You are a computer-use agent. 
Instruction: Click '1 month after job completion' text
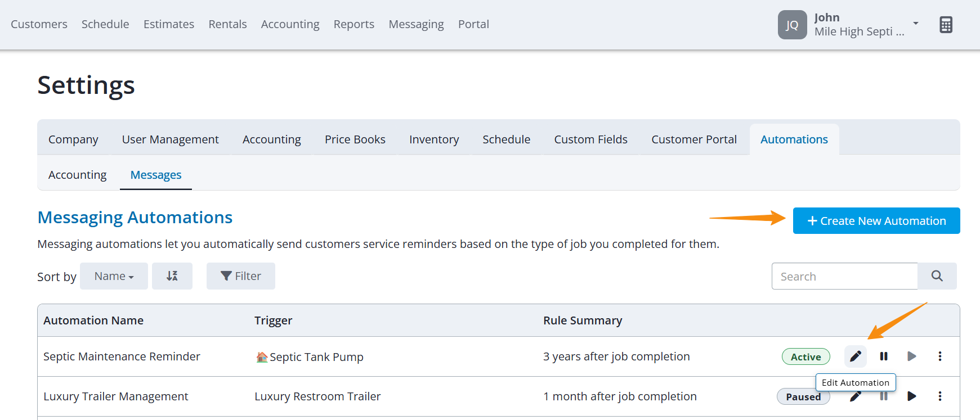[x=620, y=396]
